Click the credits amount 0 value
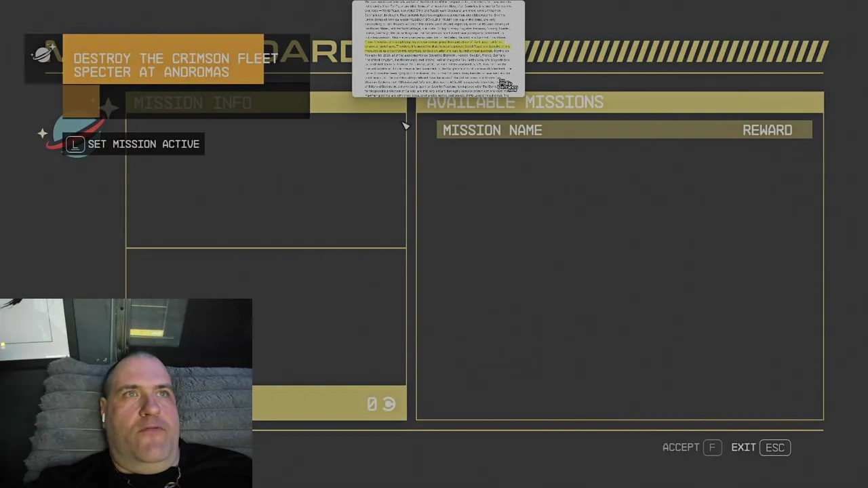Screen dimensions: 868x488 (372, 404)
